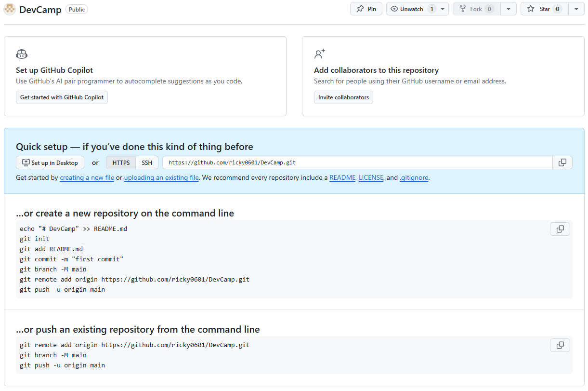Click the star count badge

[557, 9]
